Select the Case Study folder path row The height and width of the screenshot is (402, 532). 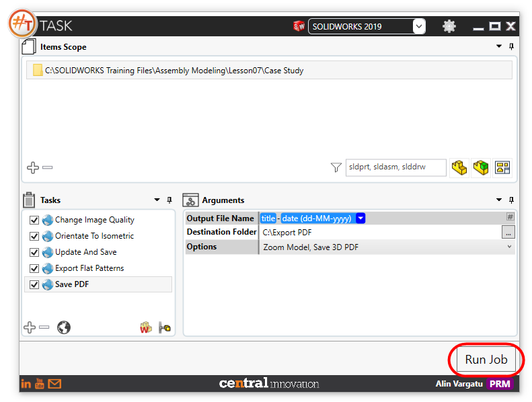point(269,70)
